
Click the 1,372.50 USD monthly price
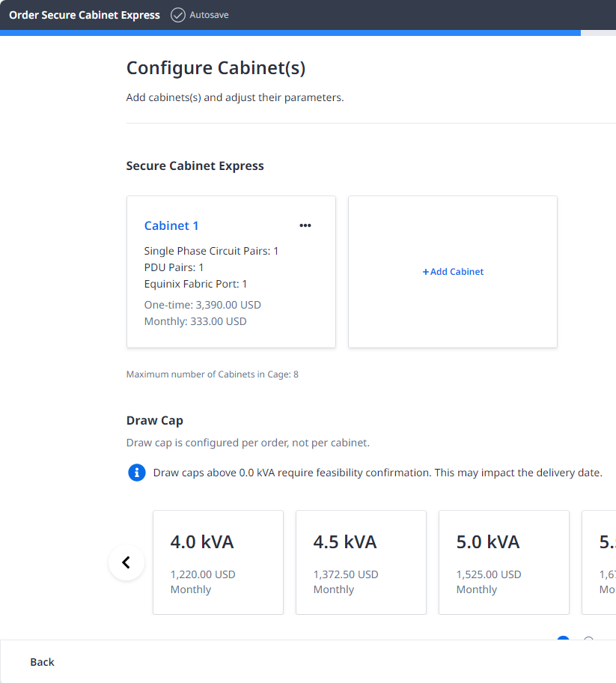click(346, 574)
